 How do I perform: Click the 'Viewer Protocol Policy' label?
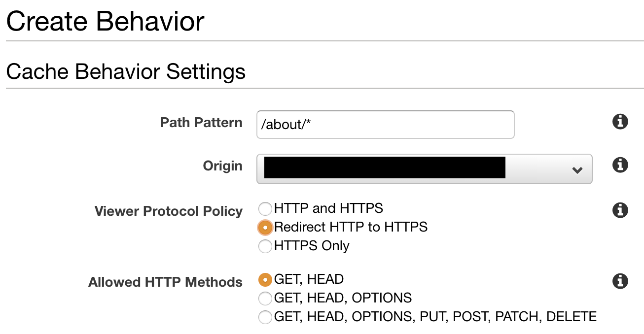point(168,210)
